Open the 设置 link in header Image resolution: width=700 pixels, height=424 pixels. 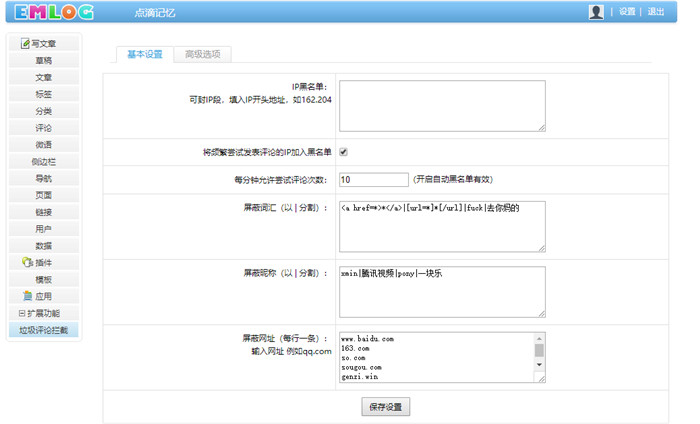coord(627,12)
